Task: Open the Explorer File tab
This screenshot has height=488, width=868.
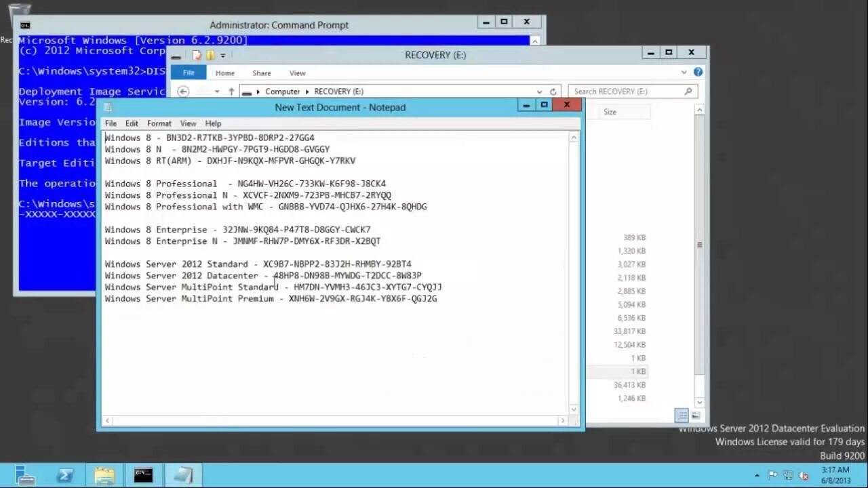Action: [189, 73]
